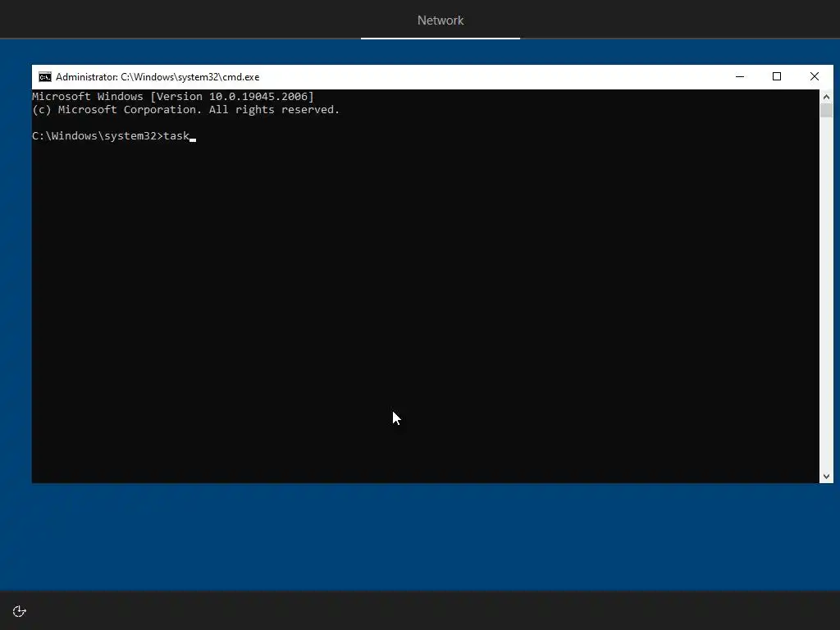This screenshot has height=630, width=840.
Task: Click the 'Microsoft Windows [Version 10.0.19045.2006]' line
Action: coord(173,97)
